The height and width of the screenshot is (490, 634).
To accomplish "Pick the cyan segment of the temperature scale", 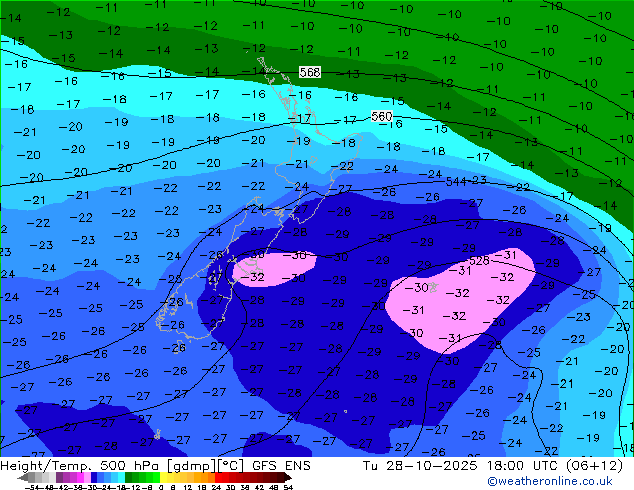I will tap(121, 477).
